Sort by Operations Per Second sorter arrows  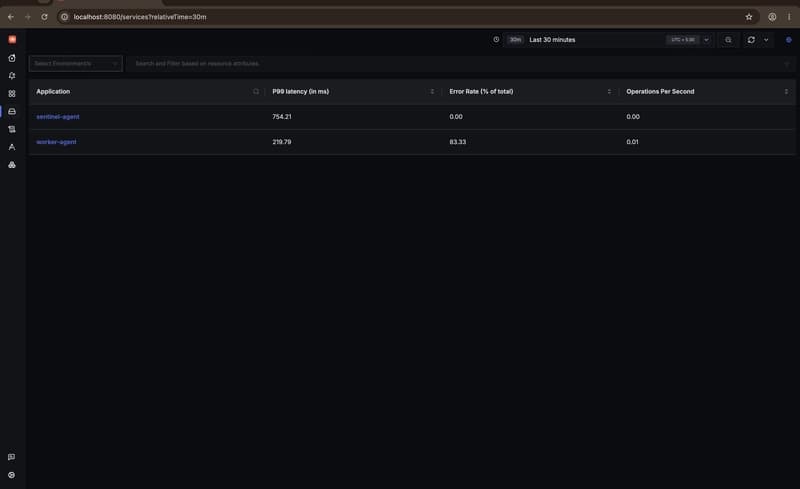[x=786, y=92]
